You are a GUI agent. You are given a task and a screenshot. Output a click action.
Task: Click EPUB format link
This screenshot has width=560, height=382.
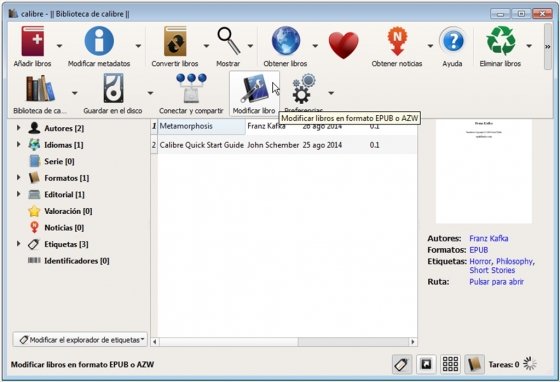tap(479, 250)
